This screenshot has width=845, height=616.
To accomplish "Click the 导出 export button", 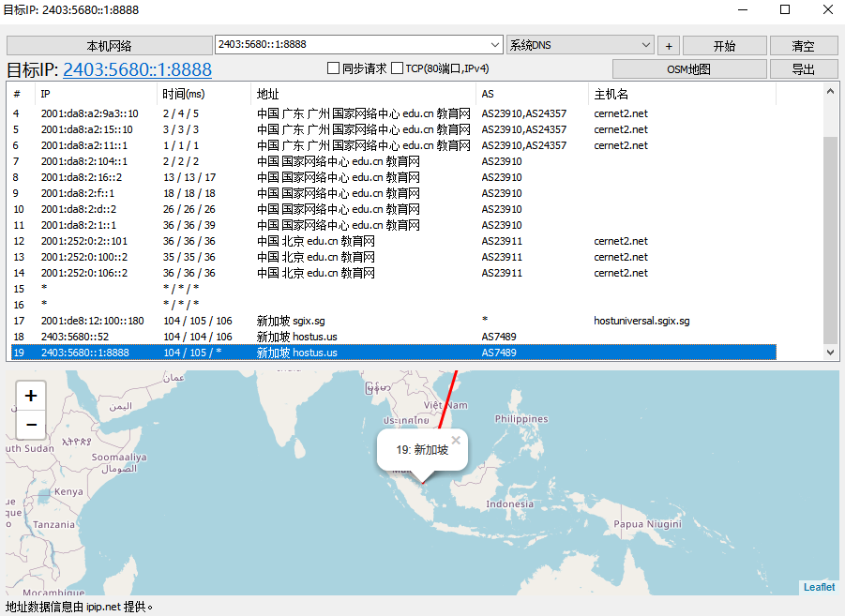I will point(803,69).
